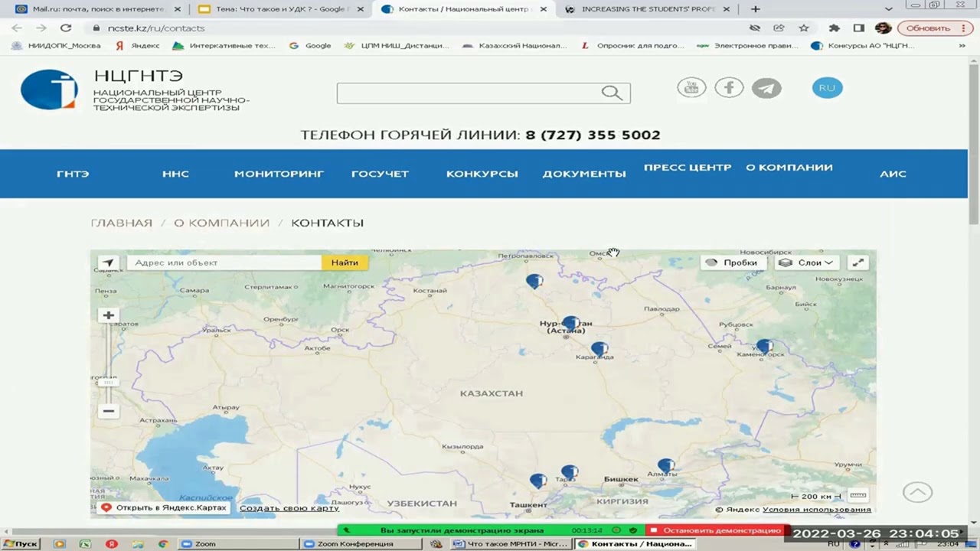Open the Яндекс bookmark
This screenshot has width=980, height=551.
tap(138, 46)
